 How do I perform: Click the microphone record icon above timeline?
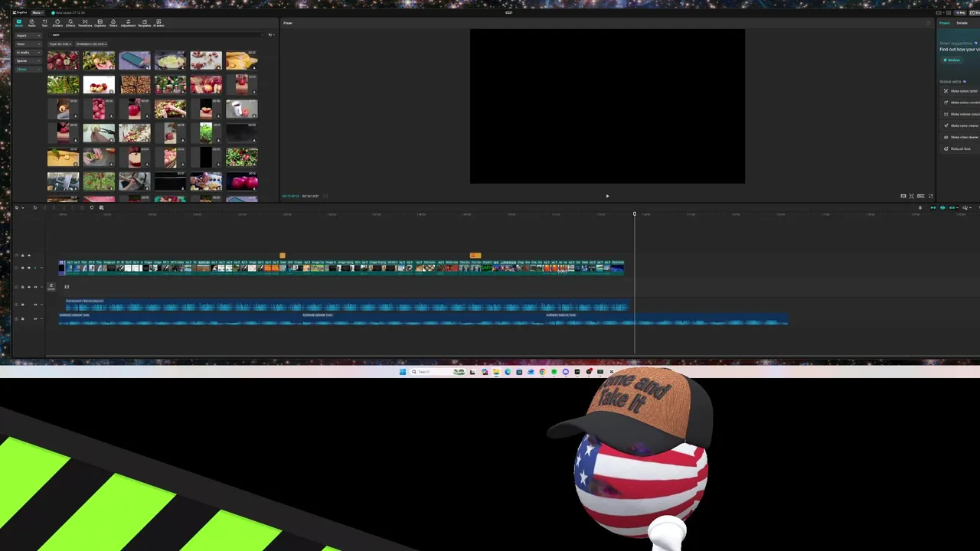coord(920,207)
